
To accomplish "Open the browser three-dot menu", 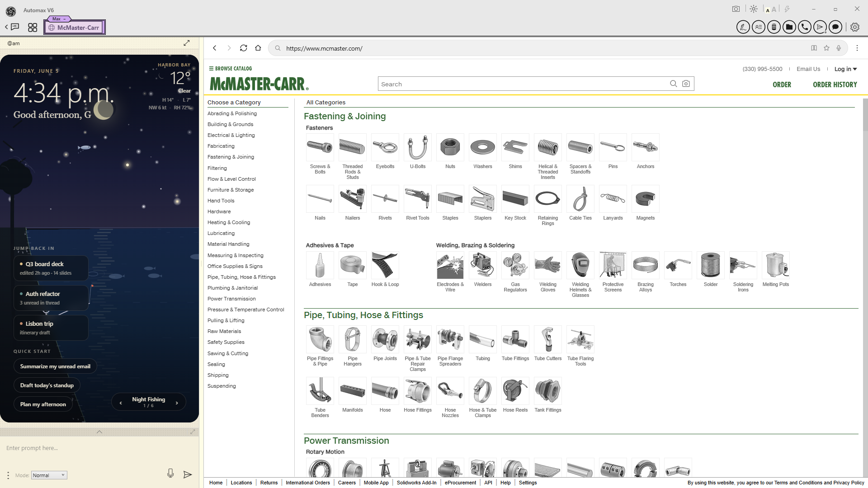I will (857, 48).
